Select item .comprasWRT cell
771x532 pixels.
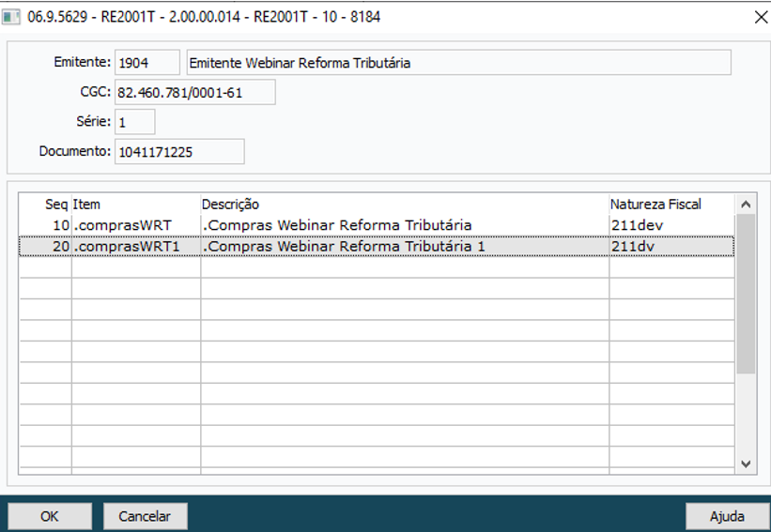(136, 225)
